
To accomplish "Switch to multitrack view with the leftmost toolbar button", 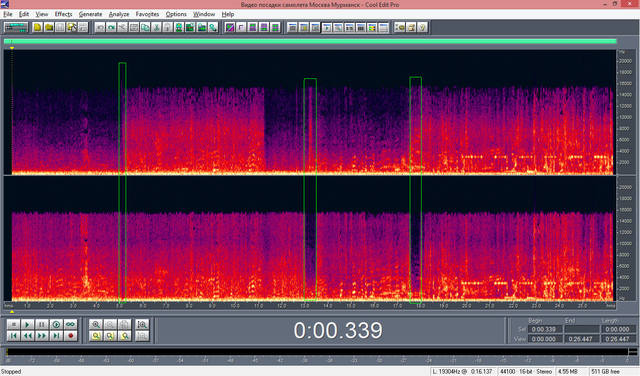I will 16,27.
